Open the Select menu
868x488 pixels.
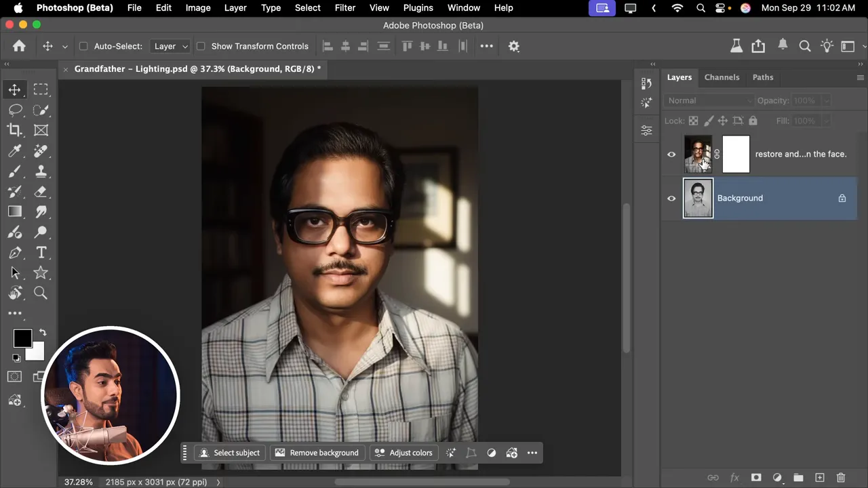click(307, 7)
